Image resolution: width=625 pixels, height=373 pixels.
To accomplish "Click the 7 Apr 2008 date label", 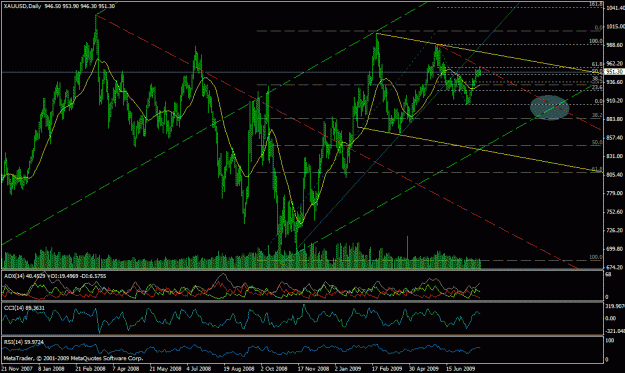I will click(x=126, y=369).
